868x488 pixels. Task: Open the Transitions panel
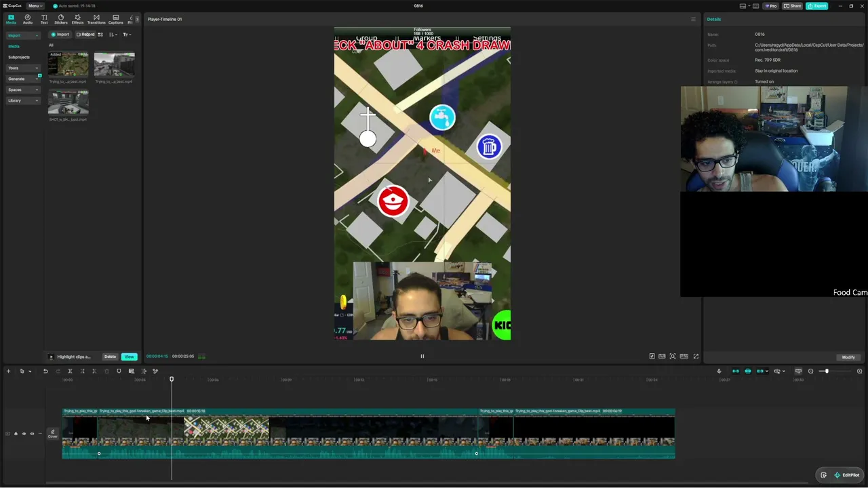pos(96,19)
